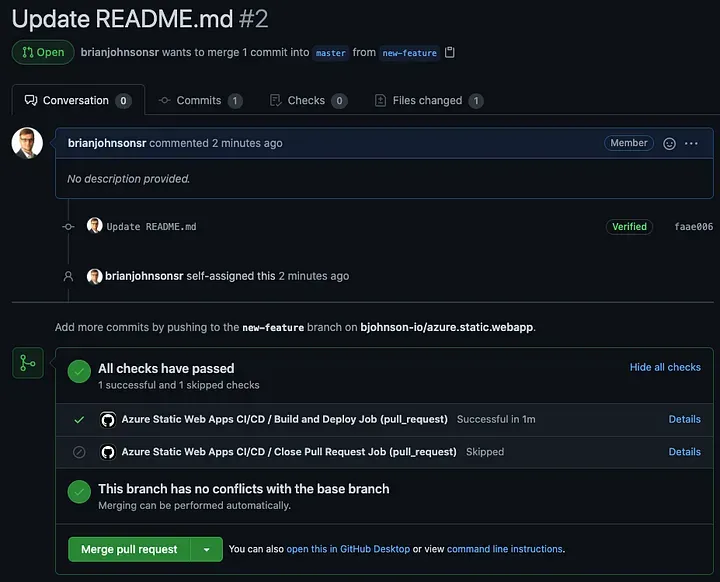Click 'All checks have passed' heading
720x582 pixels.
pos(166,368)
